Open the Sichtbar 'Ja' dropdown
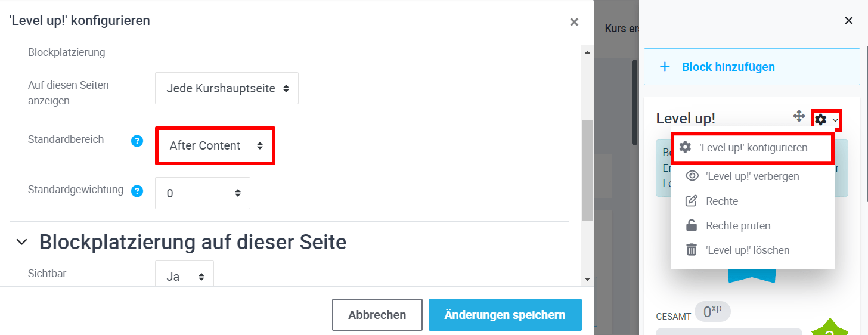 pos(184,277)
